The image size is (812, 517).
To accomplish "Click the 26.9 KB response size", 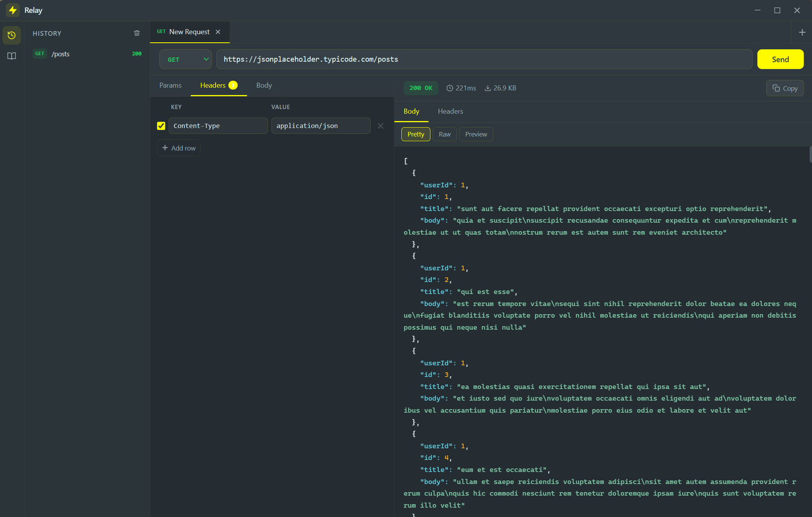I will 500,88.
